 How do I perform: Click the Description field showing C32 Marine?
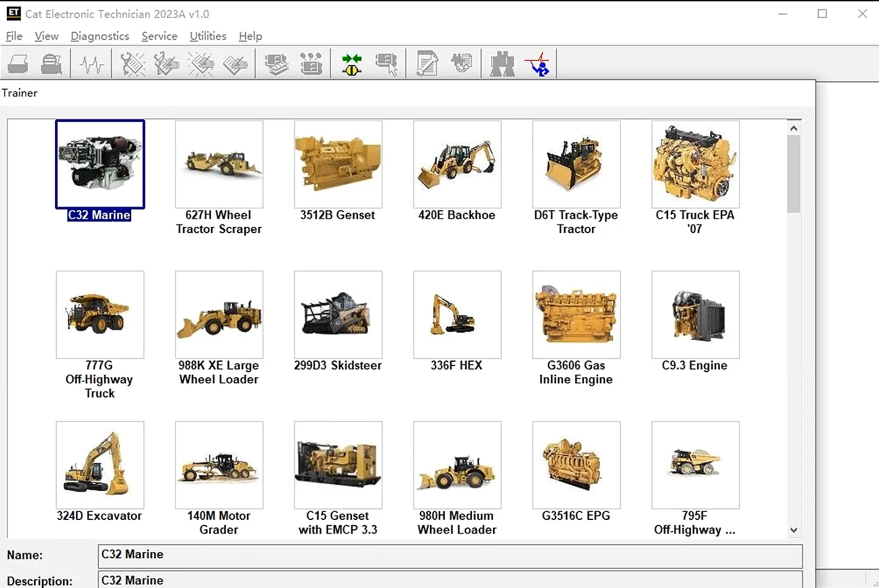coord(450,580)
